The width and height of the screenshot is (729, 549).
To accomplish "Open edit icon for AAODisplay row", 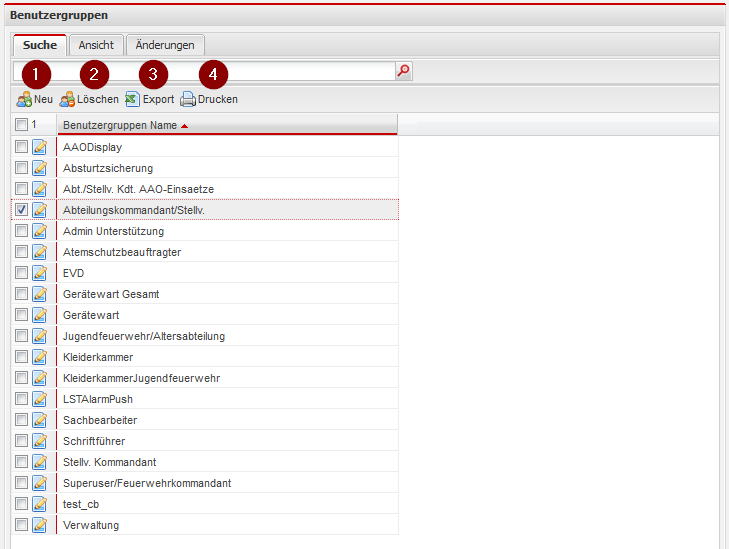I will coord(40,147).
